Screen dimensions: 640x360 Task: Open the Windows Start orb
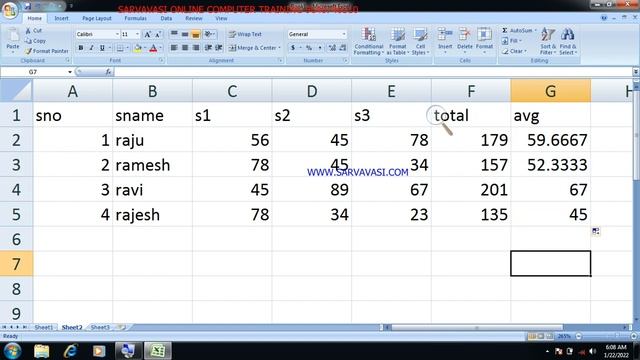click(x=12, y=351)
